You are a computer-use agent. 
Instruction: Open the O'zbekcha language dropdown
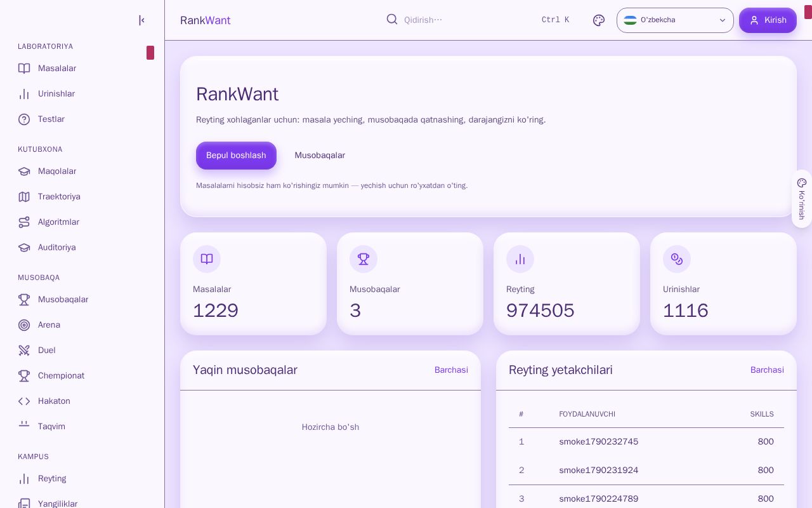coord(675,20)
